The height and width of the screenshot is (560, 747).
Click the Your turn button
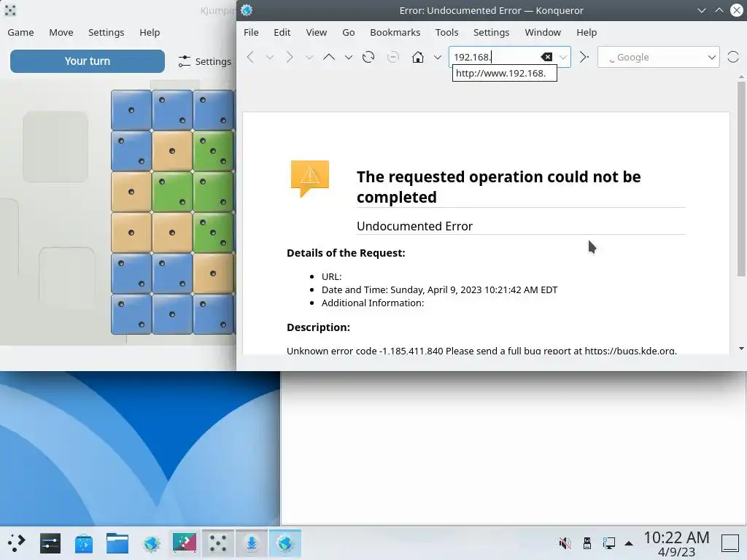point(88,61)
